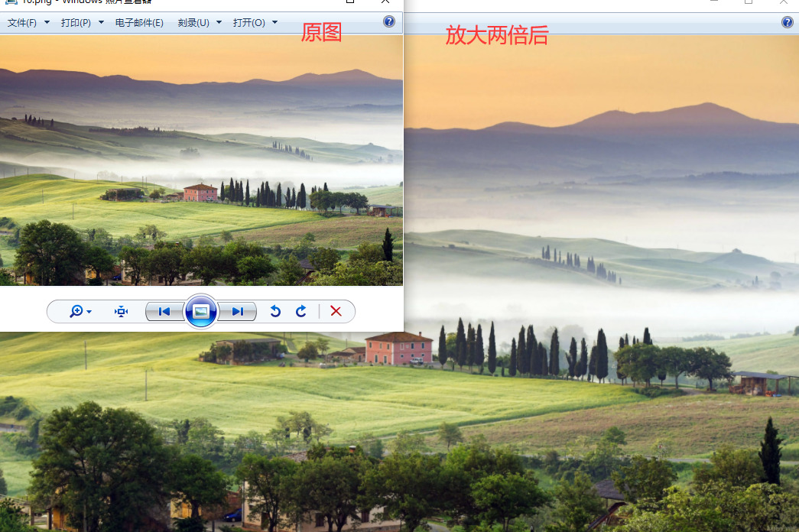Close the front photo viewer window
Image resolution: width=799 pixels, height=532 pixels.
click(x=385, y=2)
